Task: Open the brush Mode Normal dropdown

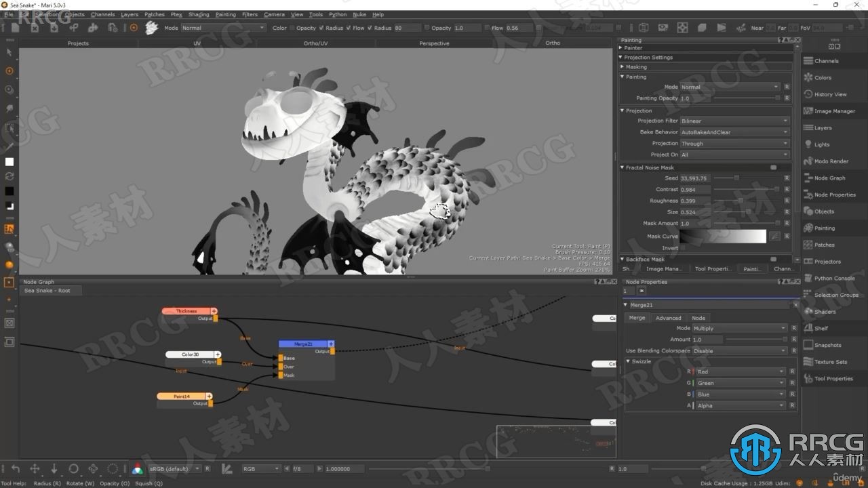Action: point(223,28)
